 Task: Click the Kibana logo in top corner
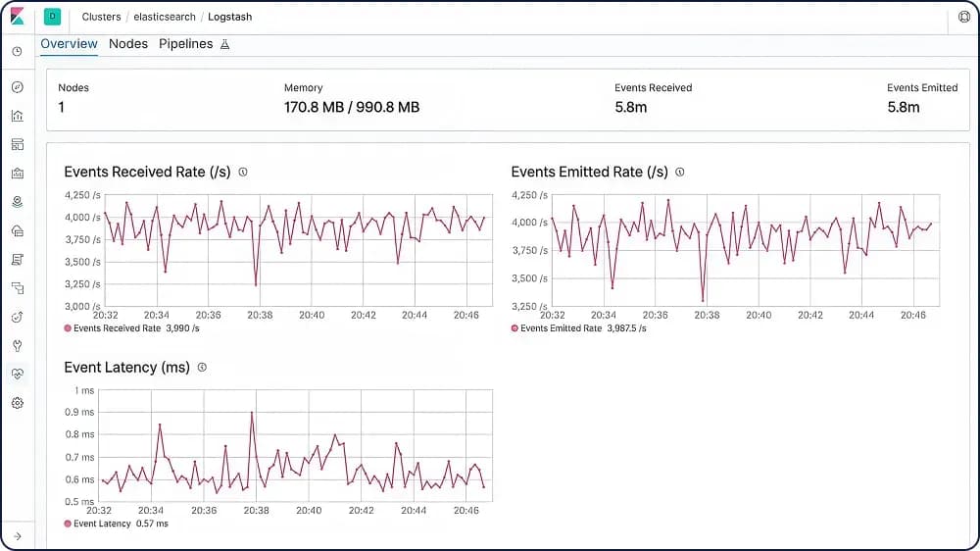point(17,17)
